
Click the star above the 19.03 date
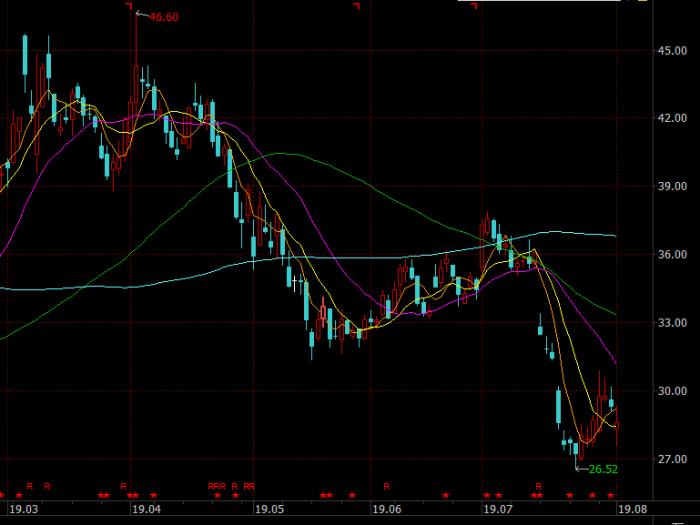[x=19, y=495]
